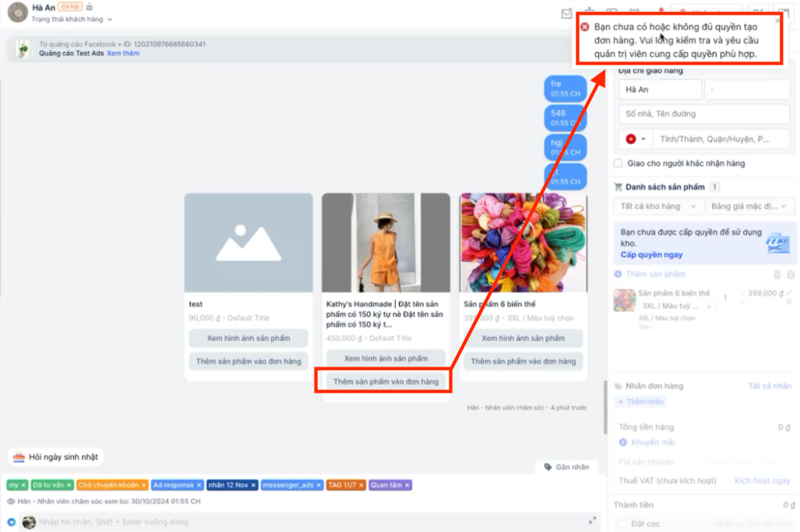
Task: Click the Facebook ad plant thumbnail
Action: point(22,48)
